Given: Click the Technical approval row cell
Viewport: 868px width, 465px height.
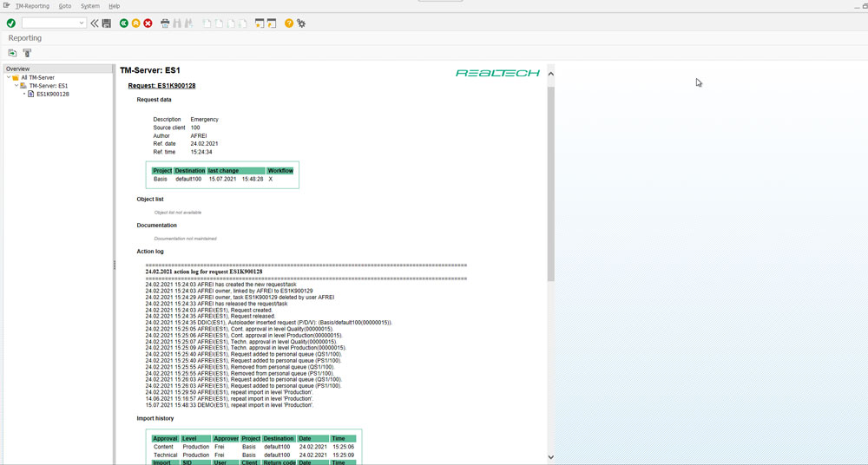Looking at the screenshot, I should (x=166, y=455).
